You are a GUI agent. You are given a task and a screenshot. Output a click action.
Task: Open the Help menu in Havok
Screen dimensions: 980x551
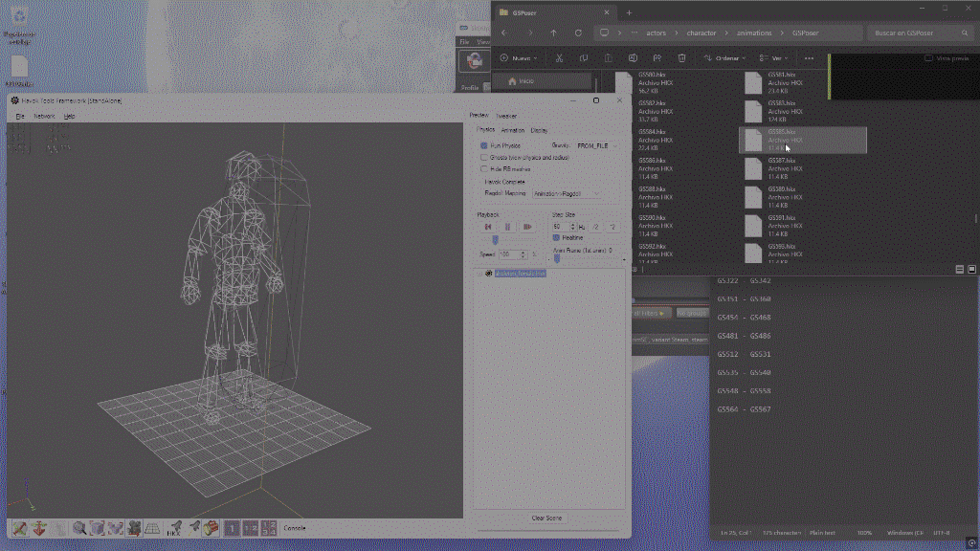pos(69,116)
